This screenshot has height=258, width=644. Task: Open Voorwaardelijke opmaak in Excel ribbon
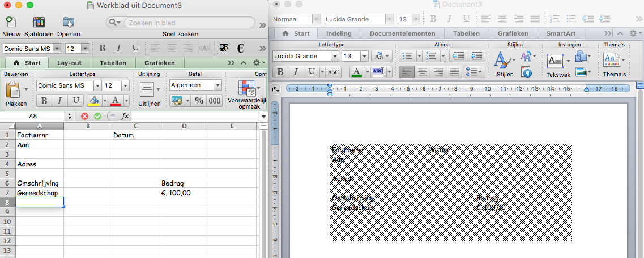point(247,89)
